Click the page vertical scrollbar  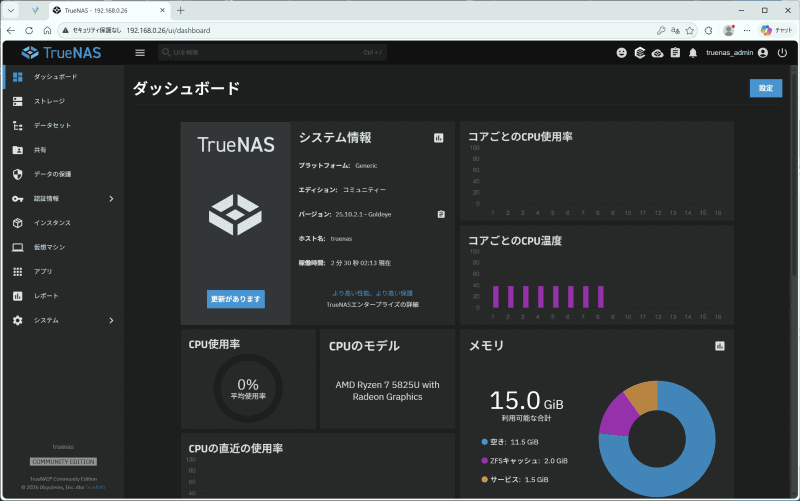point(794,173)
